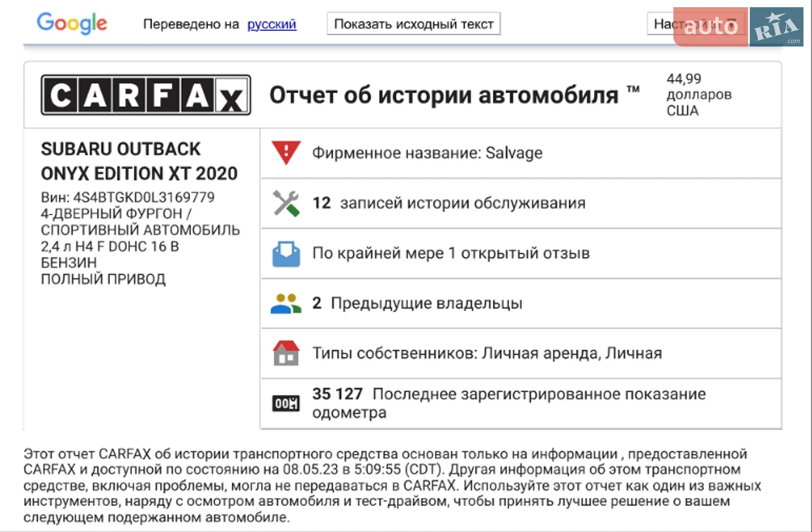Click the blue open recall envelope icon
Viewport: 812px width, 532px height.
286,254
